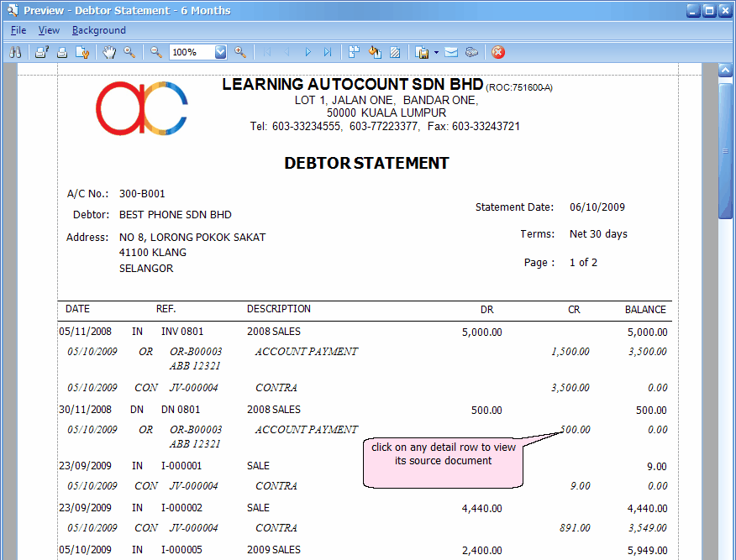Click the Net 30 days terms value
Screen dimensions: 736x560
tap(598, 234)
